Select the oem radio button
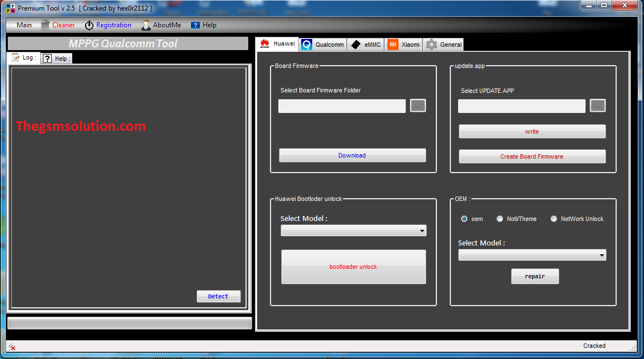The height and width of the screenshot is (359, 644). coord(464,219)
